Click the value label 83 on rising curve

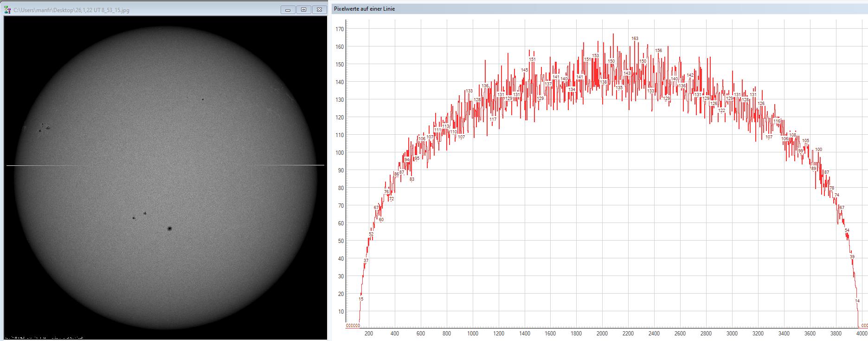click(x=411, y=179)
